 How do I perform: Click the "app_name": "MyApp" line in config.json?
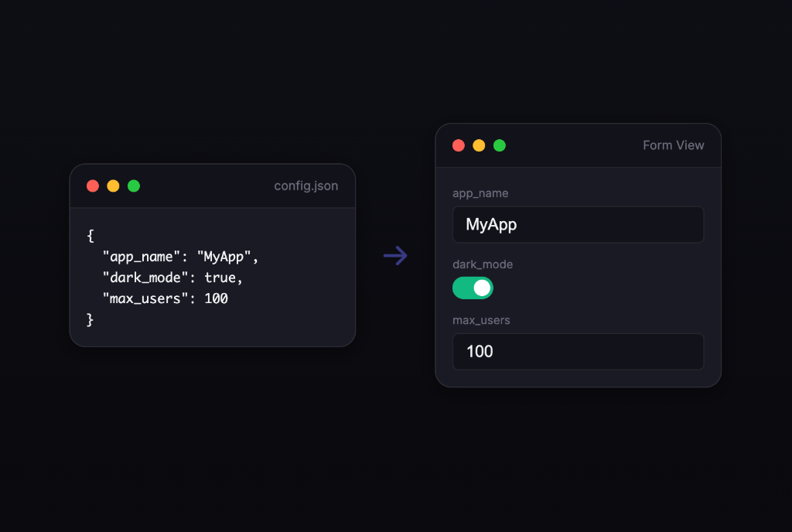[x=180, y=257]
